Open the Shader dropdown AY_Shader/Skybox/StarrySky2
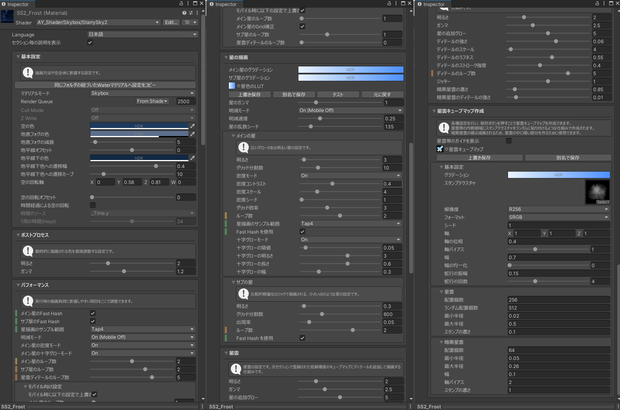Image resolution: width=620 pixels, height=410 pixels. 98,23
